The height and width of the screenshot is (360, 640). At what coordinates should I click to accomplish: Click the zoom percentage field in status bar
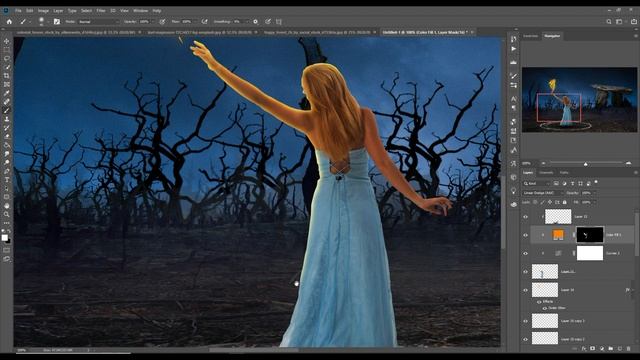[21, 350]
